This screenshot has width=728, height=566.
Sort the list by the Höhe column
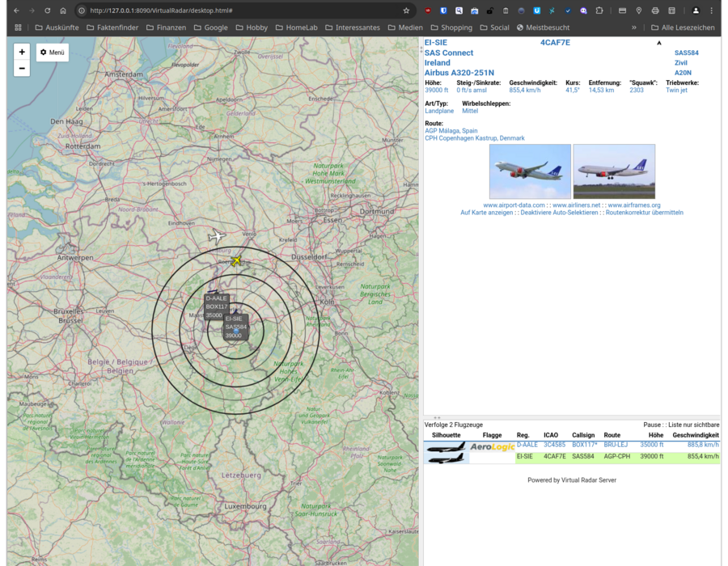point(655,435)
